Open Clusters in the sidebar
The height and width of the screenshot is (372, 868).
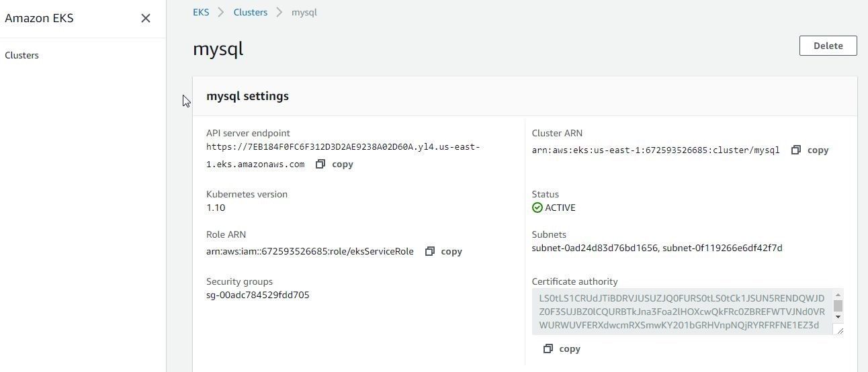point(21,55)
